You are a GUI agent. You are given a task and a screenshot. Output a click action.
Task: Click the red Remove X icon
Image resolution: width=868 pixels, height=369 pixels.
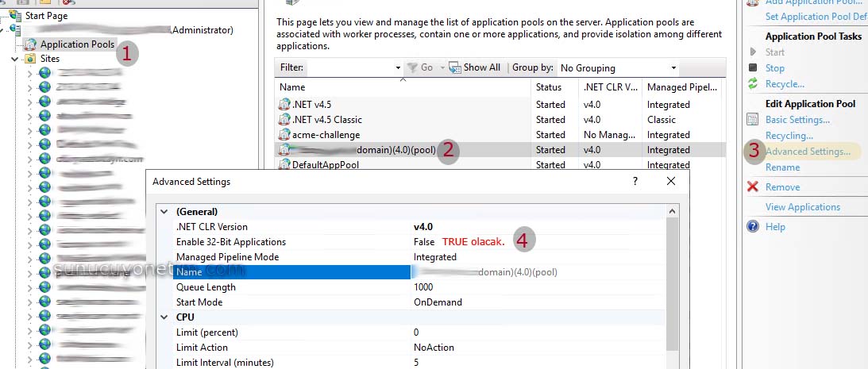pos(753,186)
